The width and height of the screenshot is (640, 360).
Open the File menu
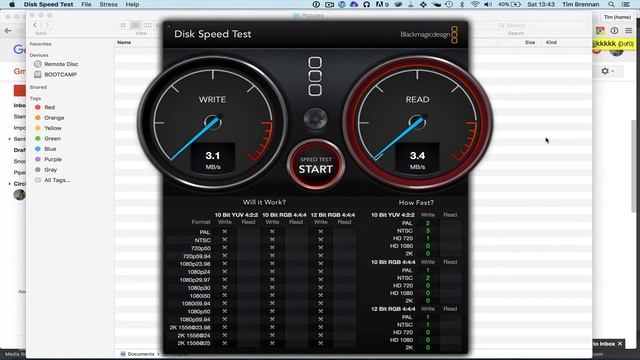click(x=86, y=4)
